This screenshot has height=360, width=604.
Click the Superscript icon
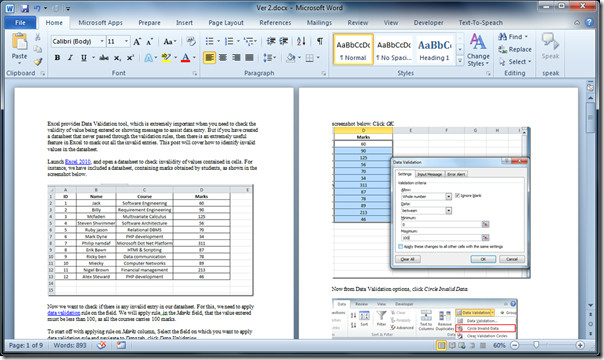[x=130, y=58]
